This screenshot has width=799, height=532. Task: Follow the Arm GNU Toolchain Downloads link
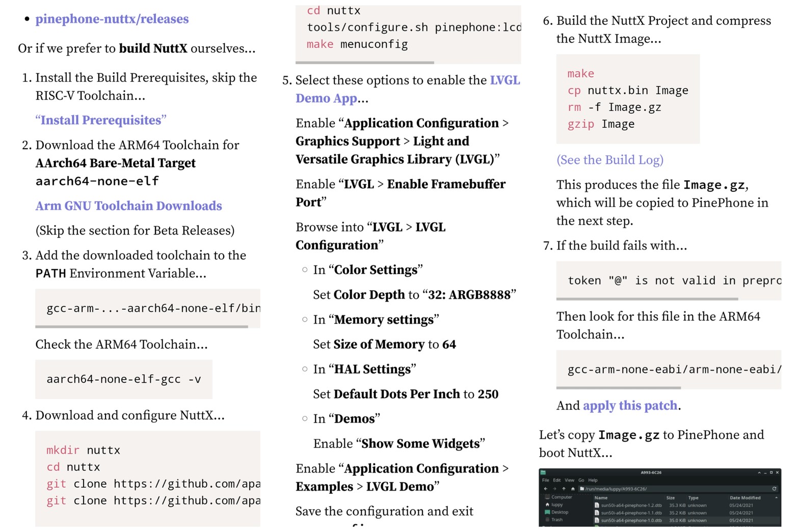coord(128,206)
